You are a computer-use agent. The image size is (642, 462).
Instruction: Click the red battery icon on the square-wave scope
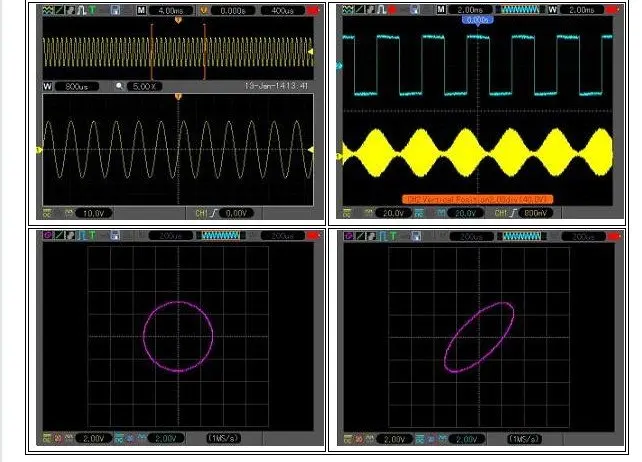(x=613, y=9)
